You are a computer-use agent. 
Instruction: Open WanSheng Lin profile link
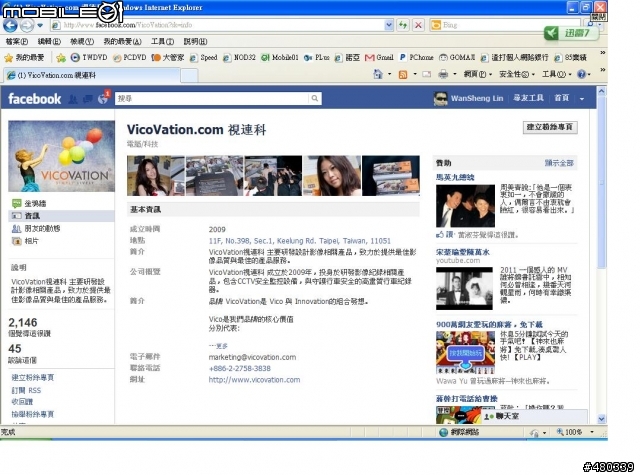[x=477, y=98]
